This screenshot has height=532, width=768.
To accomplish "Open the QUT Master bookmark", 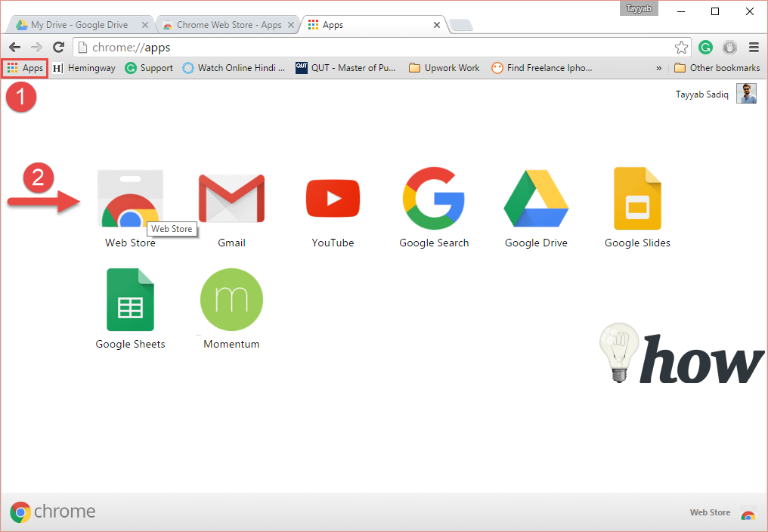I will point(345,68).
